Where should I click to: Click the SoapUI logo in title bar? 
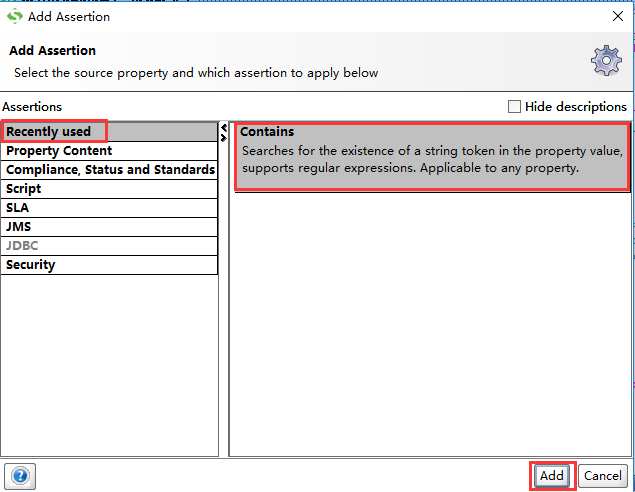pos(14,16)
